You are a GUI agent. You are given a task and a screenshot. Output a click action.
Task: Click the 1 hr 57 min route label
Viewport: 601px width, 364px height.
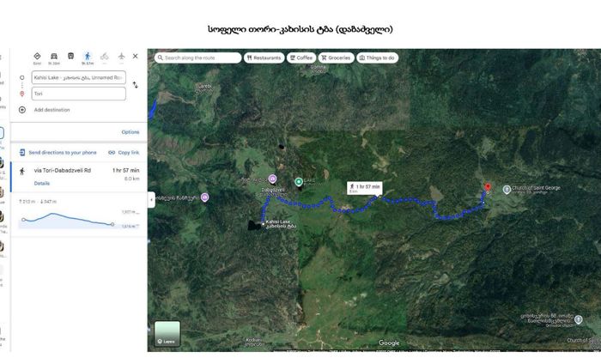coord(365,188)
